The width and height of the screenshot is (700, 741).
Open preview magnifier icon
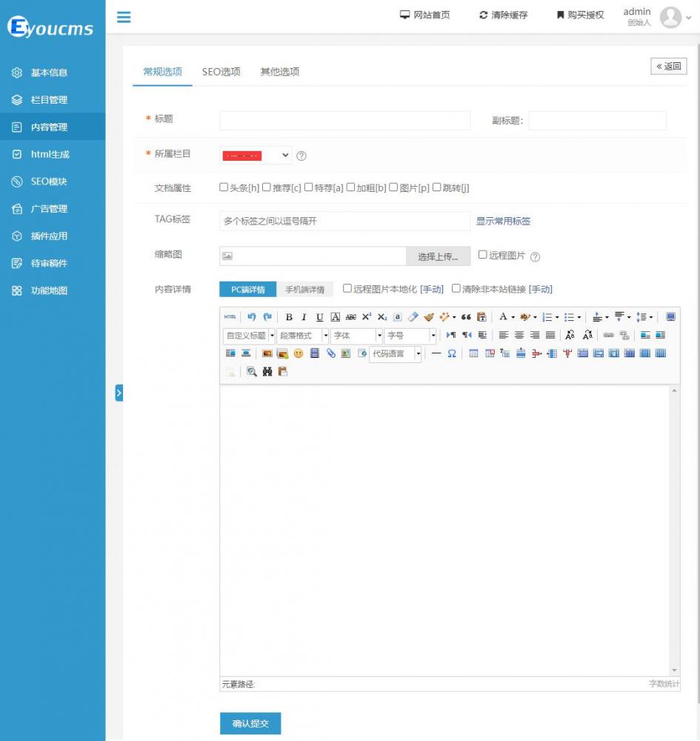tap(252, 372)
